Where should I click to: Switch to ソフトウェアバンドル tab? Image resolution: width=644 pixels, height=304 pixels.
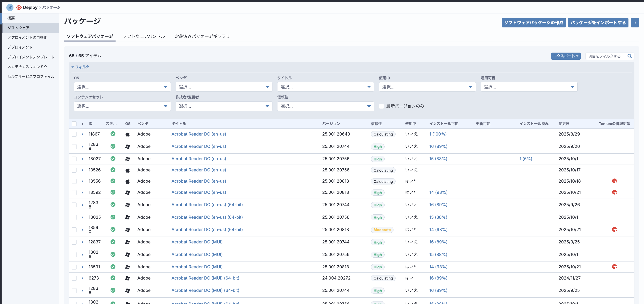click(144, 36)
